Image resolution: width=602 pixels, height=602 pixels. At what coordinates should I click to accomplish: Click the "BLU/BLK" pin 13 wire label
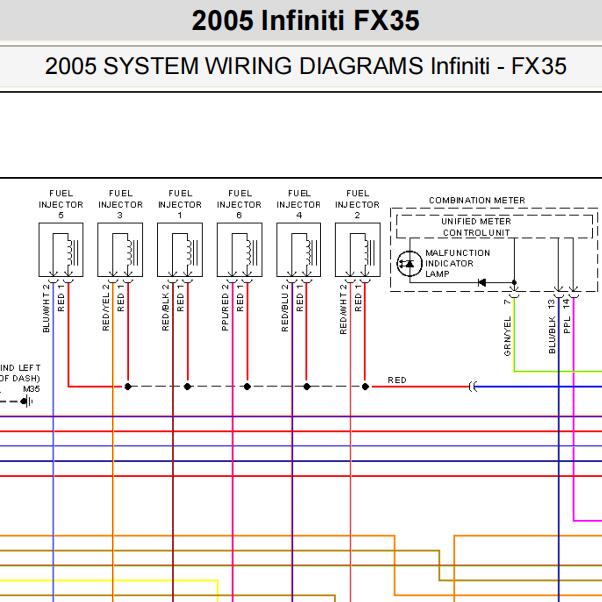point(552,326)
